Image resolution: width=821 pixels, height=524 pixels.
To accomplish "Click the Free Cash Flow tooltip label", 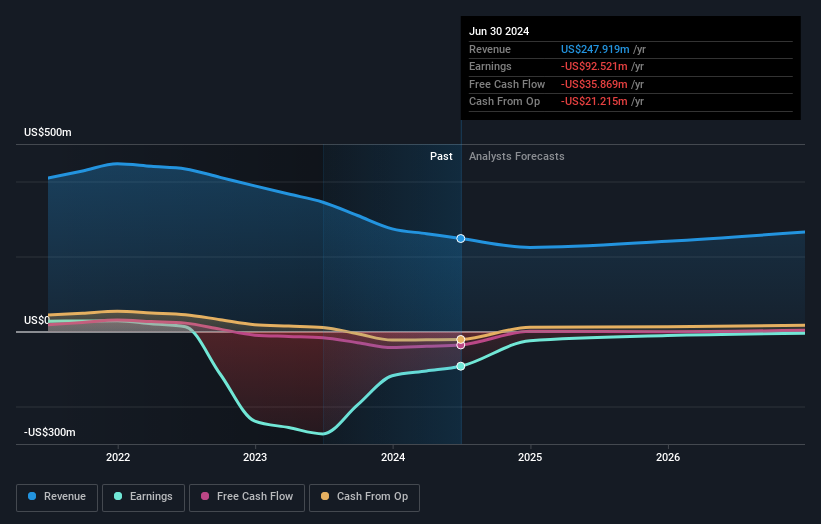I will 507,84.
